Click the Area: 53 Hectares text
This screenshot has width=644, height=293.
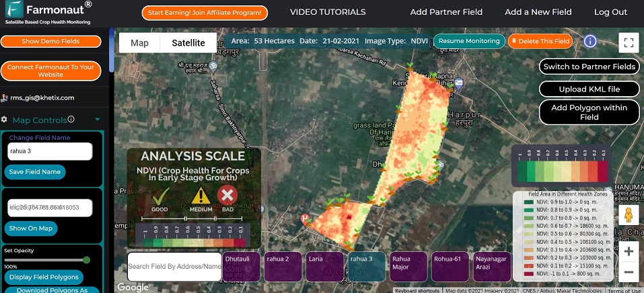coord(263,41)
